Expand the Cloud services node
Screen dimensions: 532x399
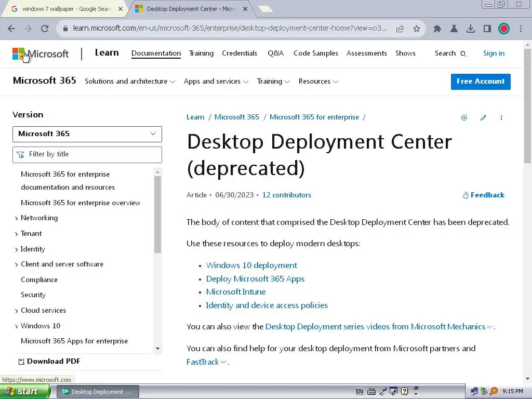(16, 311)
